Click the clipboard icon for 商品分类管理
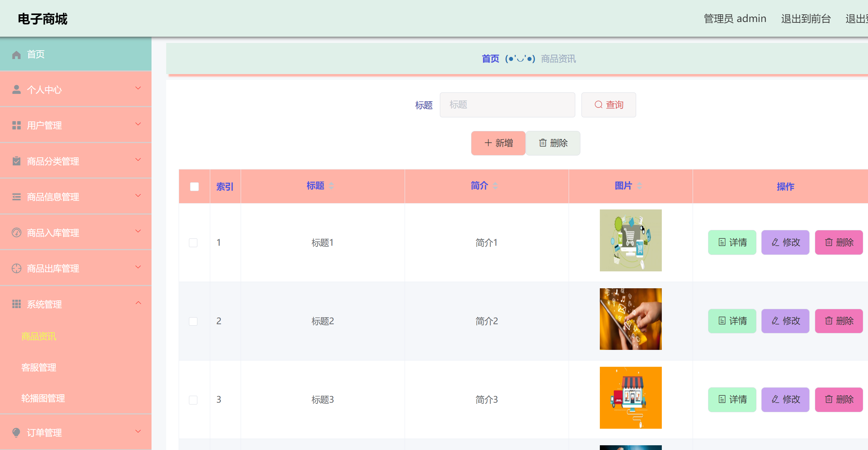 [16, 161]
